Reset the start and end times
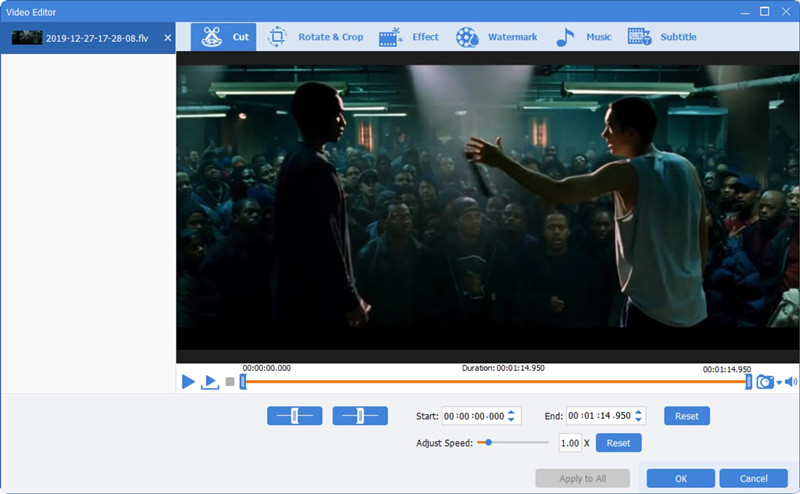The height and width of the screenshot is (494, 800). [687, 416]
